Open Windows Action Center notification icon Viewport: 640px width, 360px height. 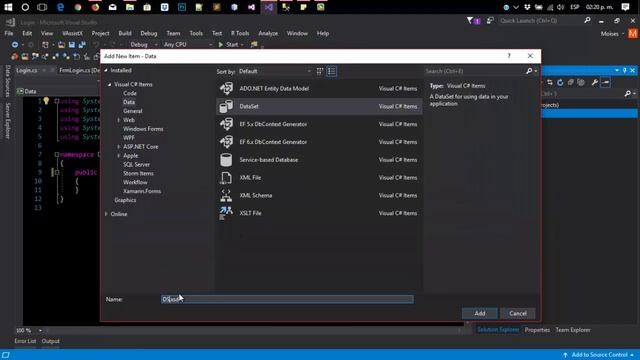pos(625,7)
